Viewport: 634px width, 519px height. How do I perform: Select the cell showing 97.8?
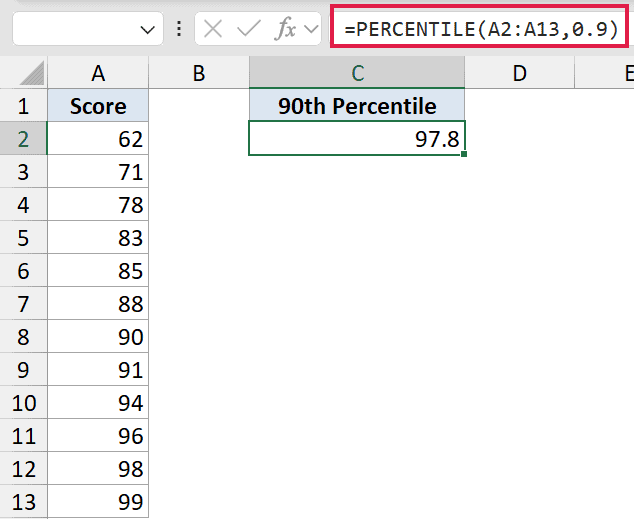[x=357, y=138]
